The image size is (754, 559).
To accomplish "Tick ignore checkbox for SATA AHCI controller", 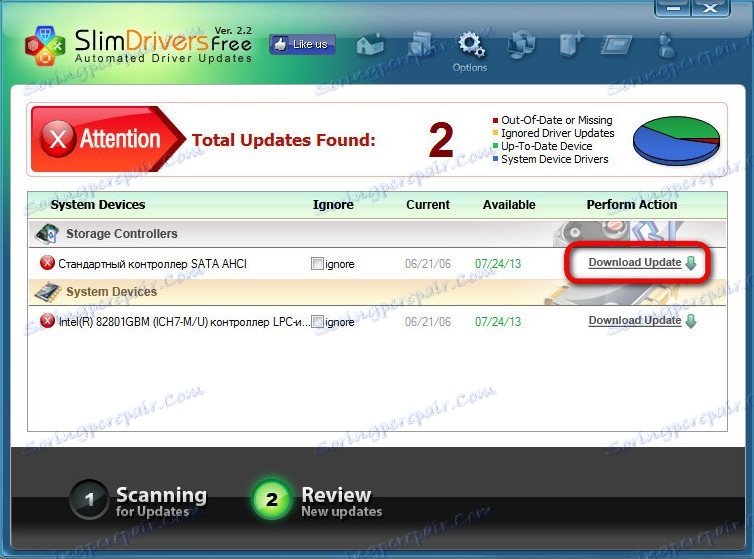I will pyautogui.click(x=317, y=264).
